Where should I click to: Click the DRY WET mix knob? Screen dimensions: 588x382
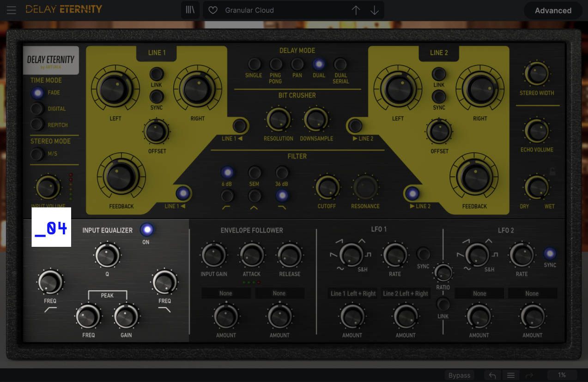(x=537, y=187)
